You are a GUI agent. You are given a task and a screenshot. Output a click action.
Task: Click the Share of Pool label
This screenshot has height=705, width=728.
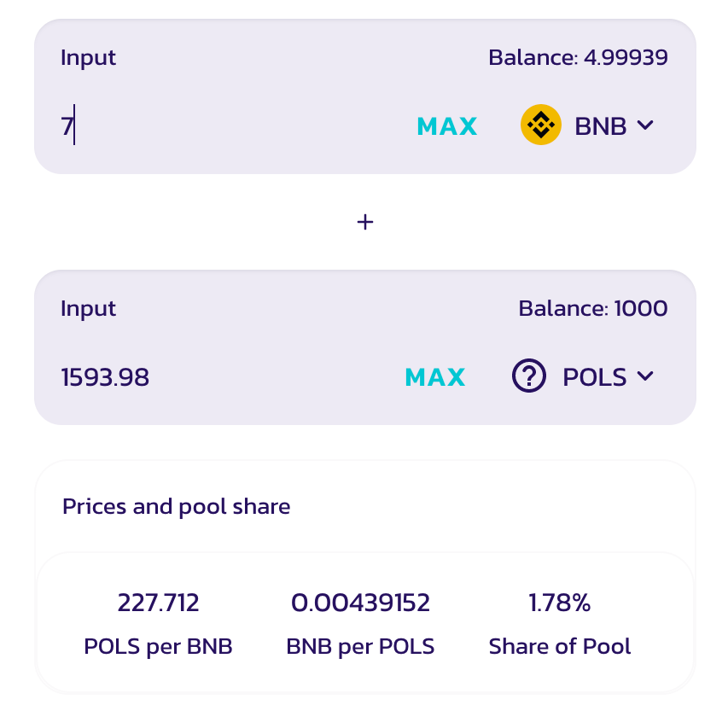click(x=560, y=646)
